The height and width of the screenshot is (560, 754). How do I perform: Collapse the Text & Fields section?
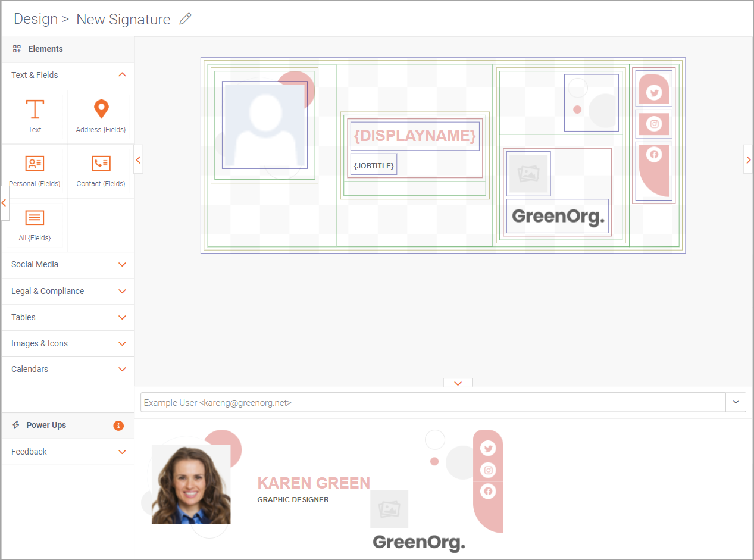click(x=122, y=75)
